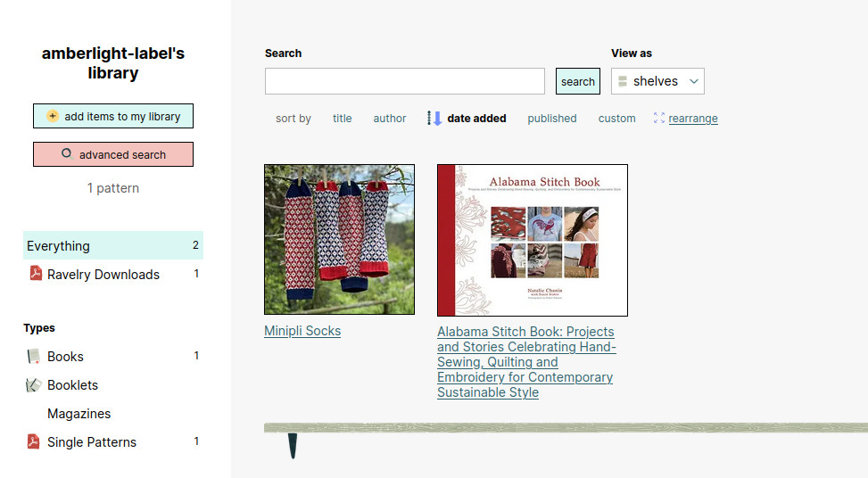868x478 pixels.
Task: Open the Minipli Socks link
Action: pyautogui.click(x=302, y=331)
